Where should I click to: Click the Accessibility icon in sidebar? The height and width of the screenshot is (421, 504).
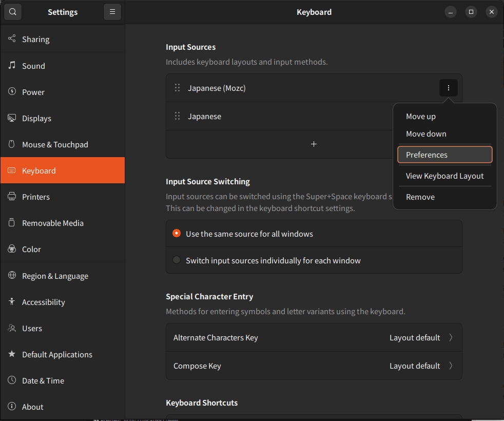[12, 302]
